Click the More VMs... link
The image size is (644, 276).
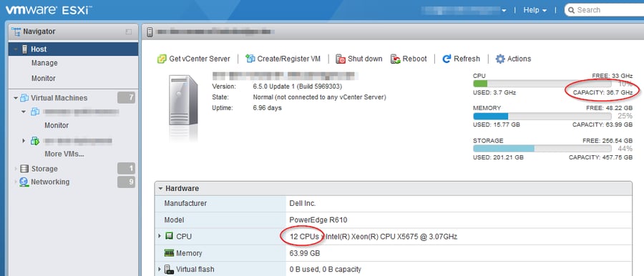(x=64, y=154)
